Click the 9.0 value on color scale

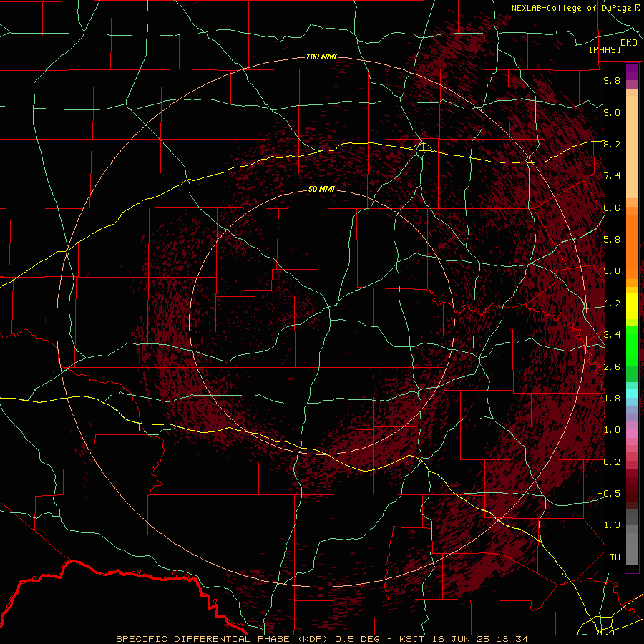pos(612,112)
